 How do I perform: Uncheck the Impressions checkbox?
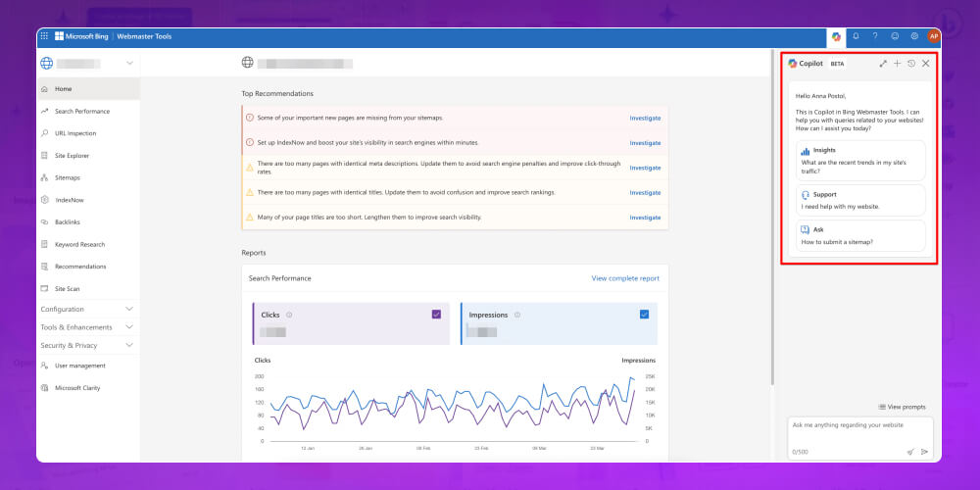point(645,315)
